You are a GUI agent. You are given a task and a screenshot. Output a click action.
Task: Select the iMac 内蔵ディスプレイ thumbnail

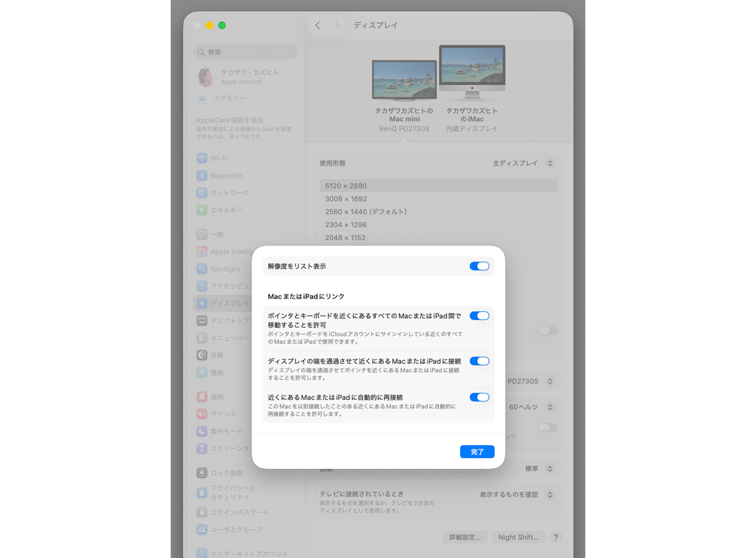(472, 74)
